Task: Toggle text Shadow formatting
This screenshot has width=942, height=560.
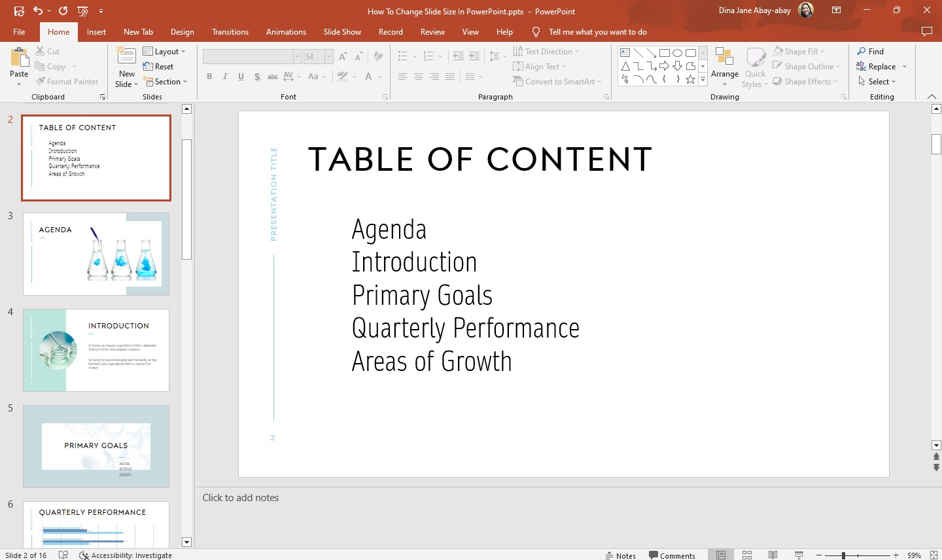Action: pos(257,77)
